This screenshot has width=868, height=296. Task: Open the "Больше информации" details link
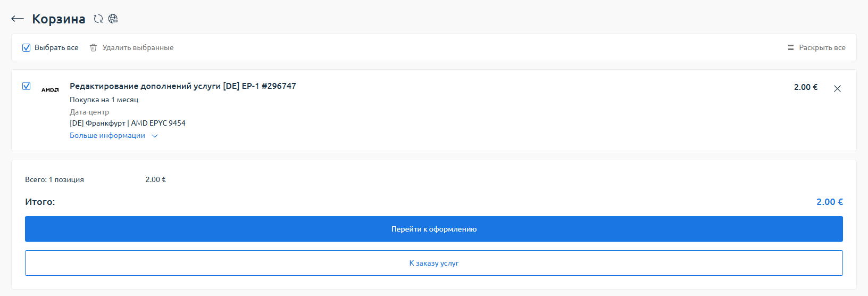coord(107,136)
